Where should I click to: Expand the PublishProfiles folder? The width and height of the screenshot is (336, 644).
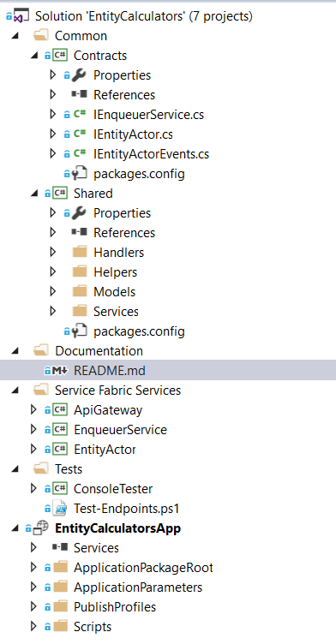(33, 607)
